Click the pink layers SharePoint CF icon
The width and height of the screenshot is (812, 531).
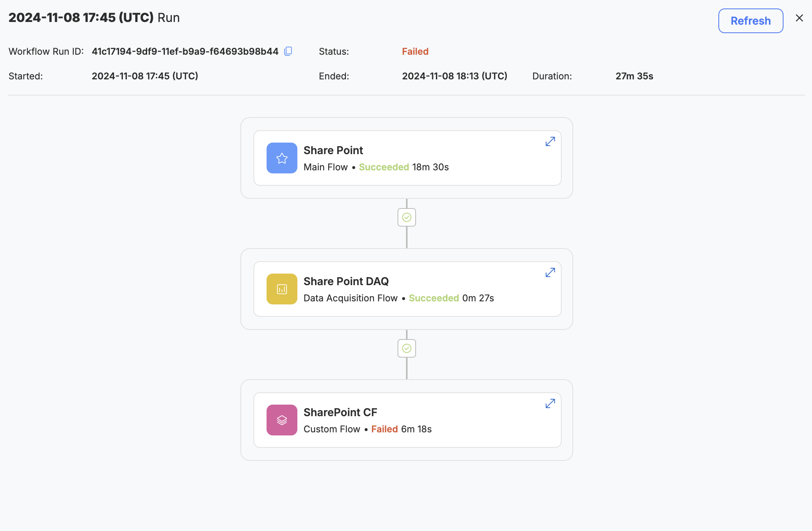point(282,420)
